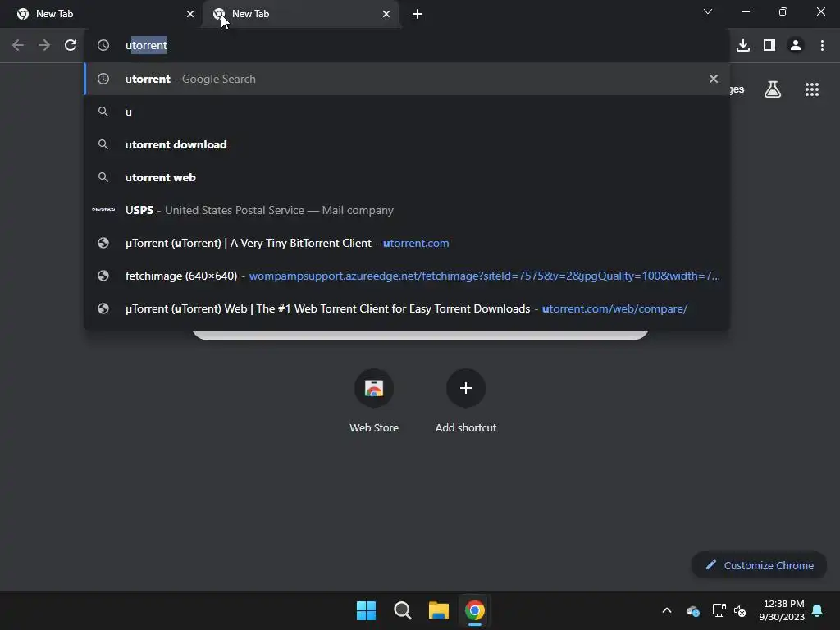Close the first New Tab
This screenshot has height=630, width=840.
click(190, 14)
